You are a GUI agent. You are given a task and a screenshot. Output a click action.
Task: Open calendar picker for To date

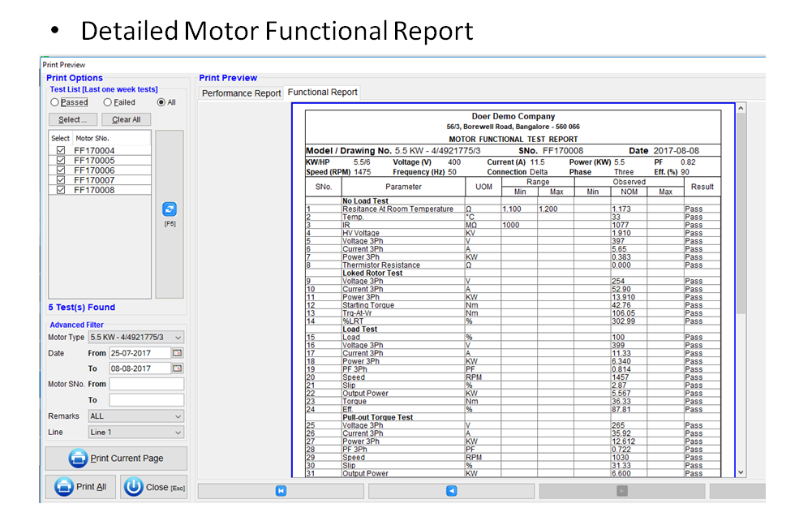pos(178,368)
